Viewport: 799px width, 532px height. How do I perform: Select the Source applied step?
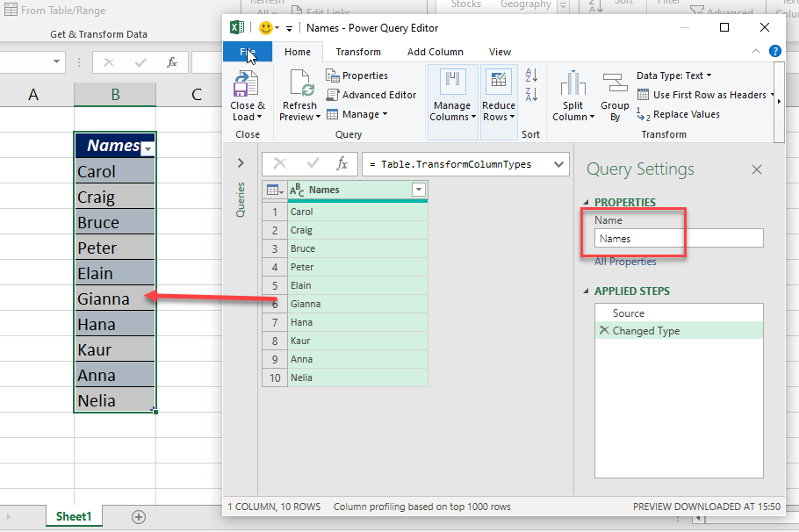[x=679, y=313]
